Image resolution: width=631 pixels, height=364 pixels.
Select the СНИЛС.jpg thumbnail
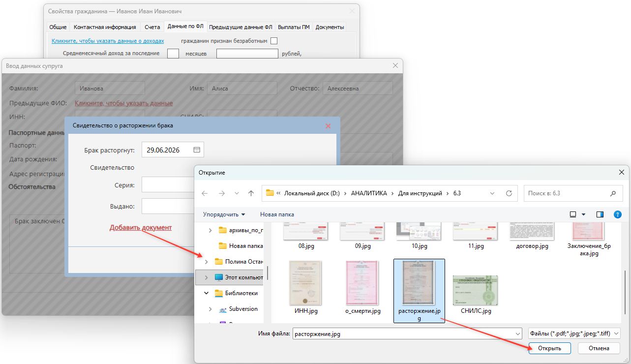(x=476, y=294)
